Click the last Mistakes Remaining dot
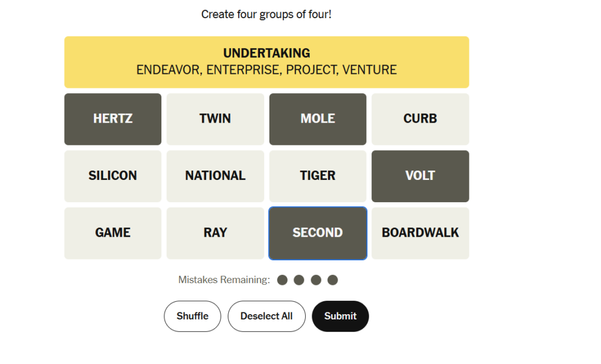Image resolution: width=601 pixels, height=364 pixels. pyautogui.click(x=333, y=280)
